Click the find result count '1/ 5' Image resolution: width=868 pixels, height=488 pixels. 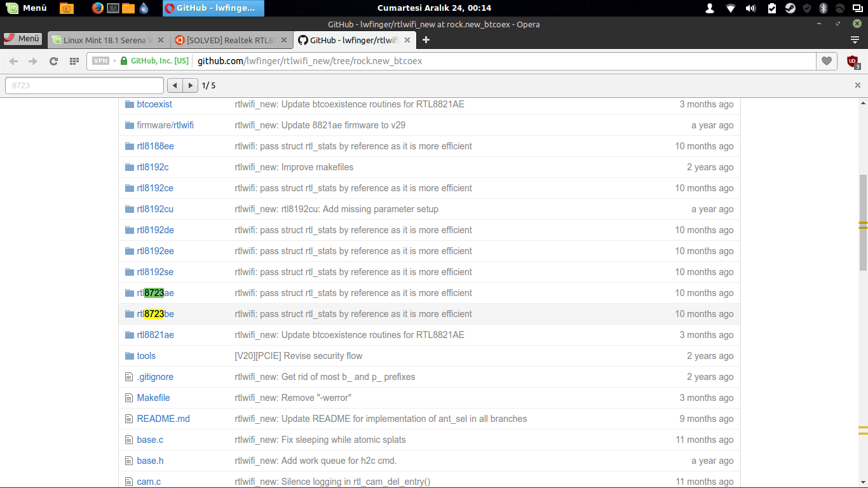(208, 85)
